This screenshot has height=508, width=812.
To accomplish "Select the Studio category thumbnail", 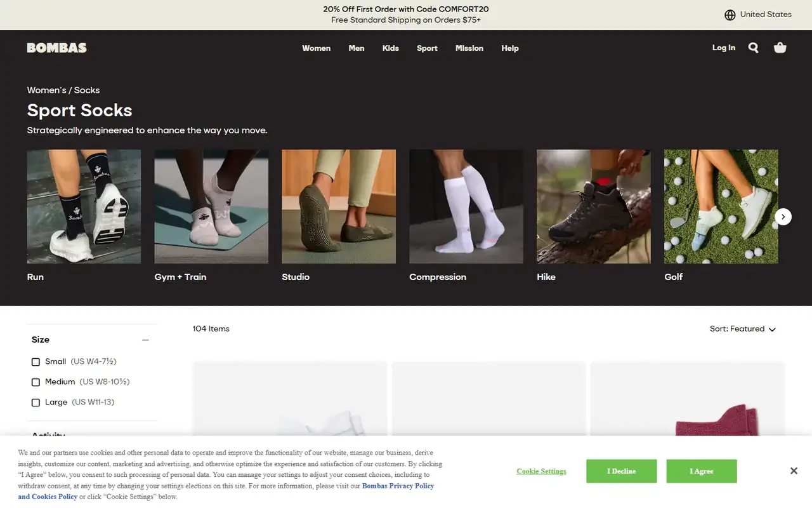I will [339, 206].
